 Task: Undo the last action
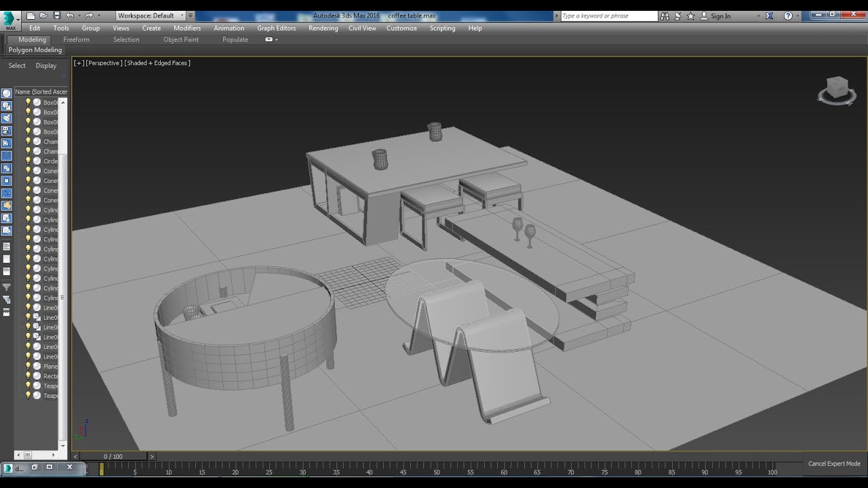[69, 16]
